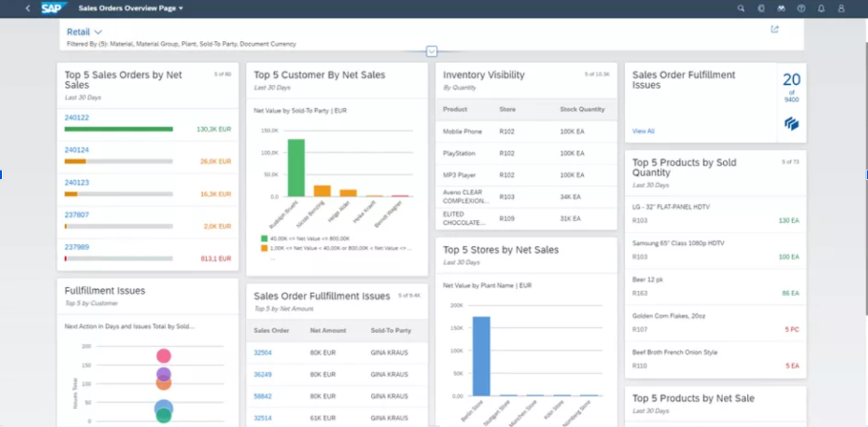868x427 pixels.
Task: Click the orange legend swatch 1,00K range
Action: 264,248
